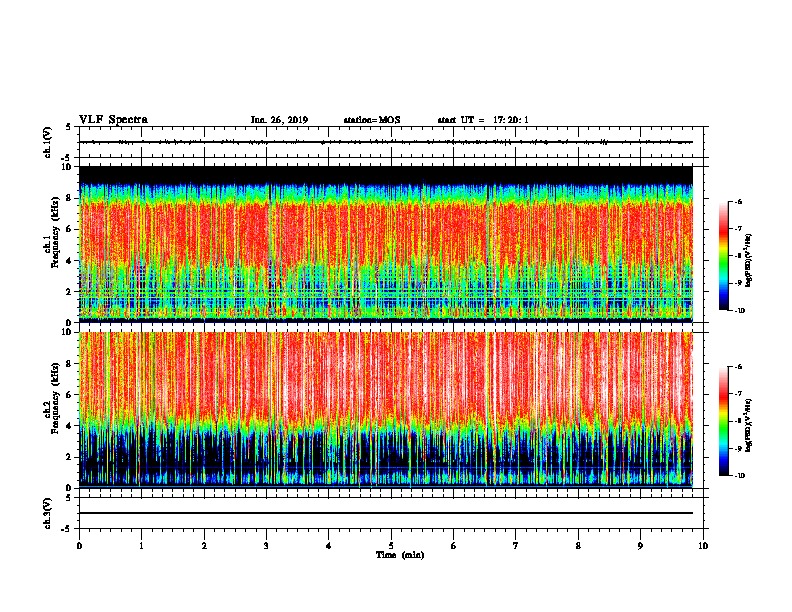Click the "-10" label on ch.2 color bar

click(740, 476)
